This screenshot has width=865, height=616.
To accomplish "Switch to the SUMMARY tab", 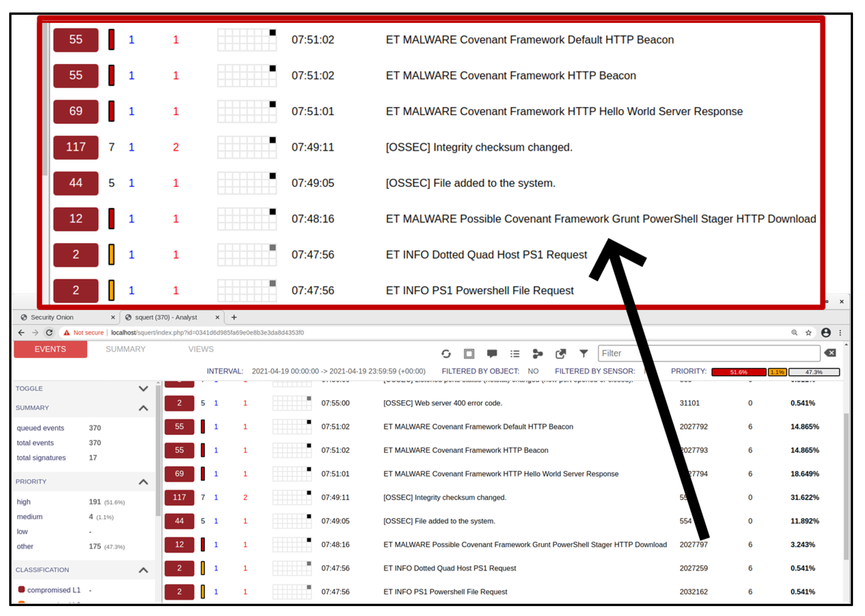I will pyautogui.click(x=126, y=349).
